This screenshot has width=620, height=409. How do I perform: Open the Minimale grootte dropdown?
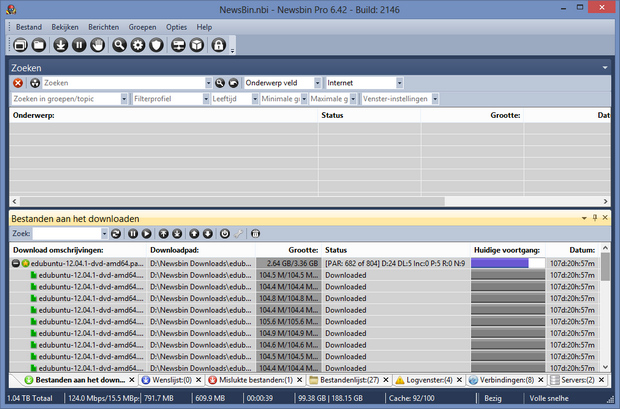pyautogui.click(x=304, y=99)
